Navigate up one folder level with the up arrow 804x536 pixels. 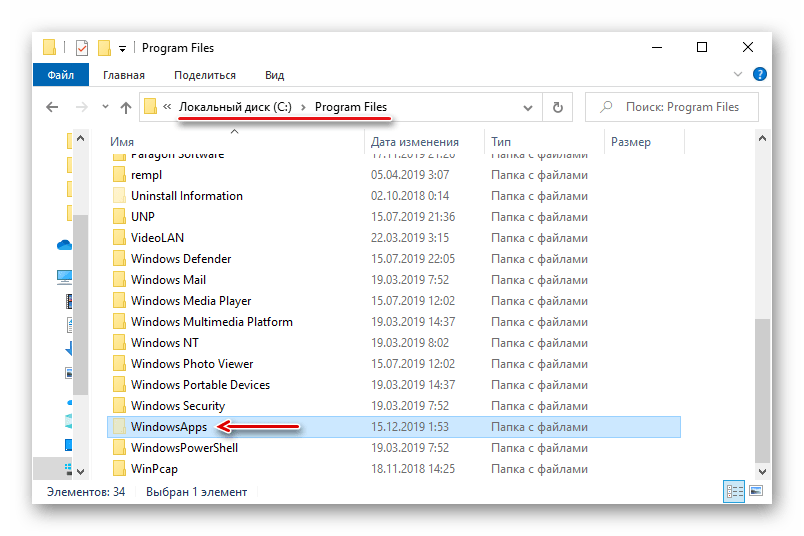pyautogui.click(x=126, y=107)
